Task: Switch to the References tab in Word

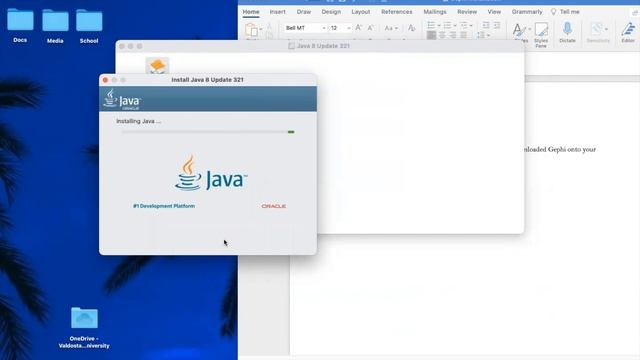Action: (397, 12)
